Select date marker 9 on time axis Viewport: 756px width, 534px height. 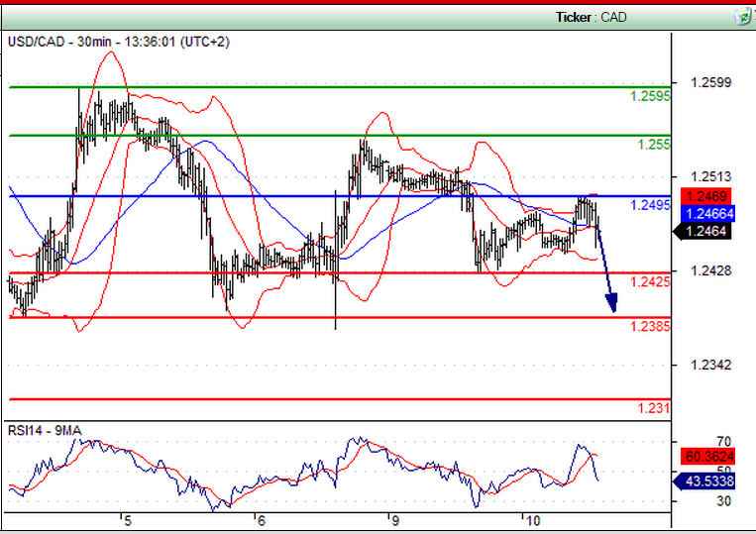click(395, 521)
